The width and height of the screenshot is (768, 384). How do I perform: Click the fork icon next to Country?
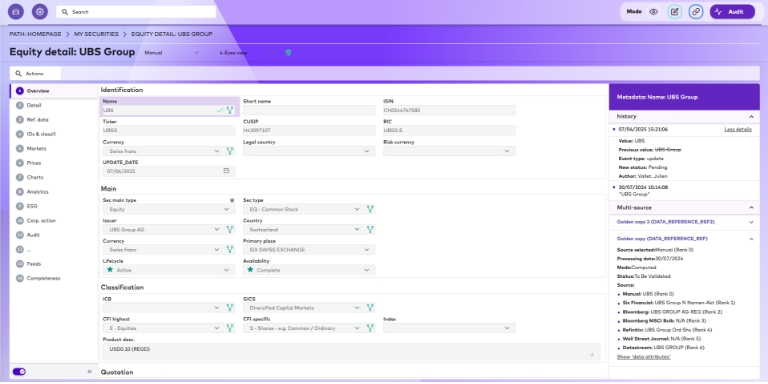click(x=370, y=229)
